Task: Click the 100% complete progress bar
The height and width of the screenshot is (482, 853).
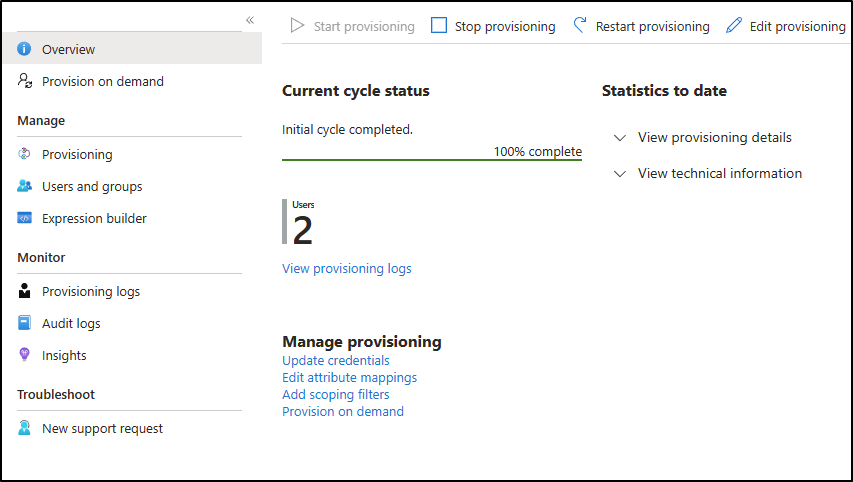Action: click(x=431, y=159)
